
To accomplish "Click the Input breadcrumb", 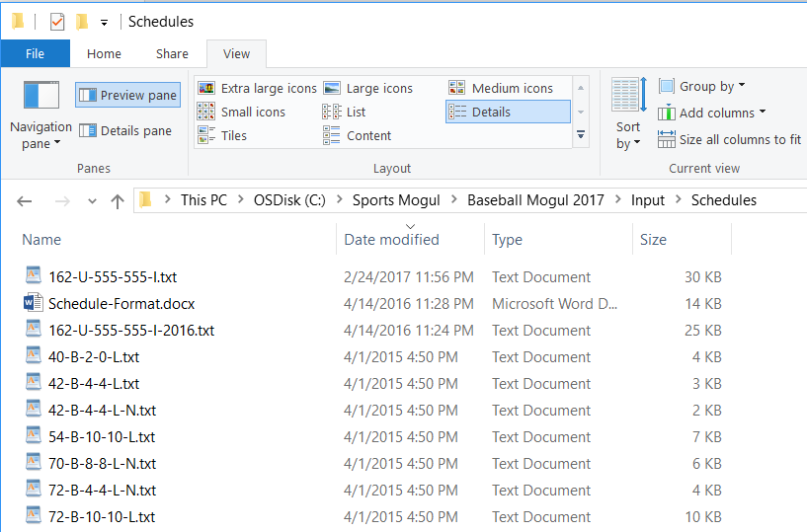I will tap(648, 200).
